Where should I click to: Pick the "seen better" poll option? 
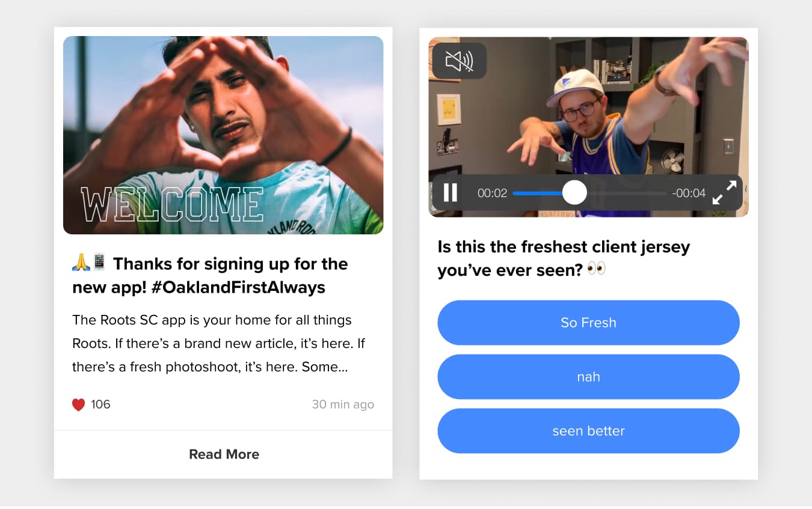coord(588,431)
